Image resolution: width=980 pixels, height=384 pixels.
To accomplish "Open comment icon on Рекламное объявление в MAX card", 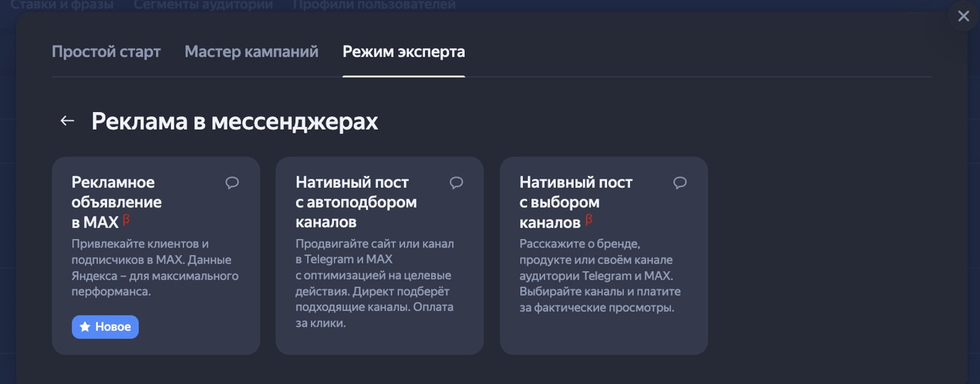I will coord(232,183).
